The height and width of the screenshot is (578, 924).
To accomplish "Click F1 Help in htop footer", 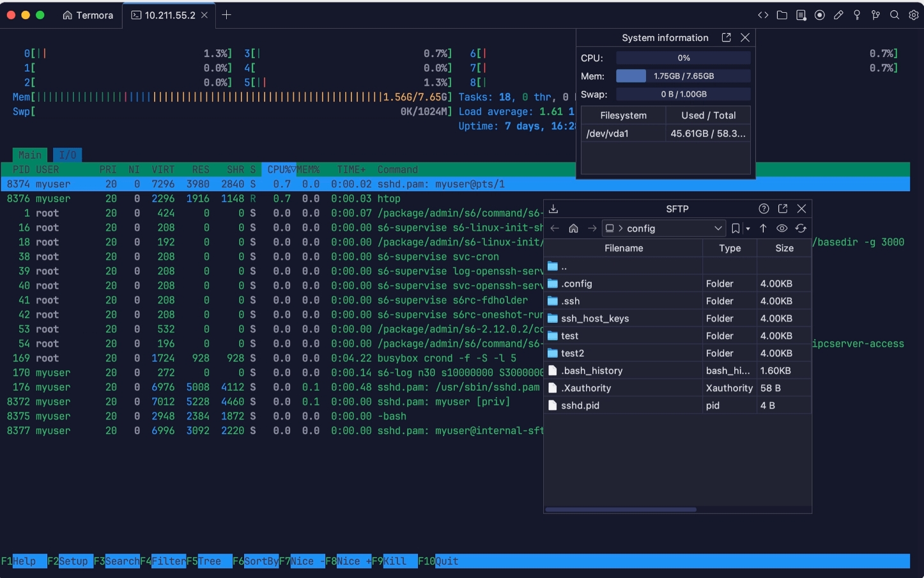I will pos(24,561).
